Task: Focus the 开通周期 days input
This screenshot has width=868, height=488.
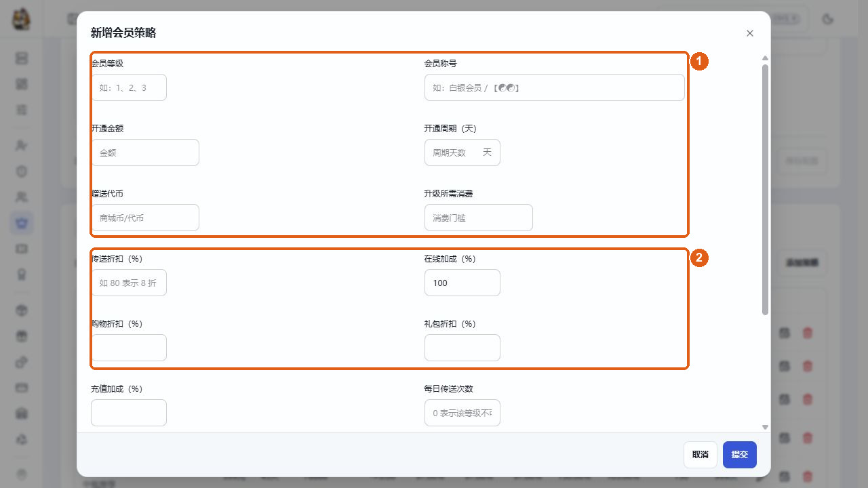Action: [x=462, y=152]
